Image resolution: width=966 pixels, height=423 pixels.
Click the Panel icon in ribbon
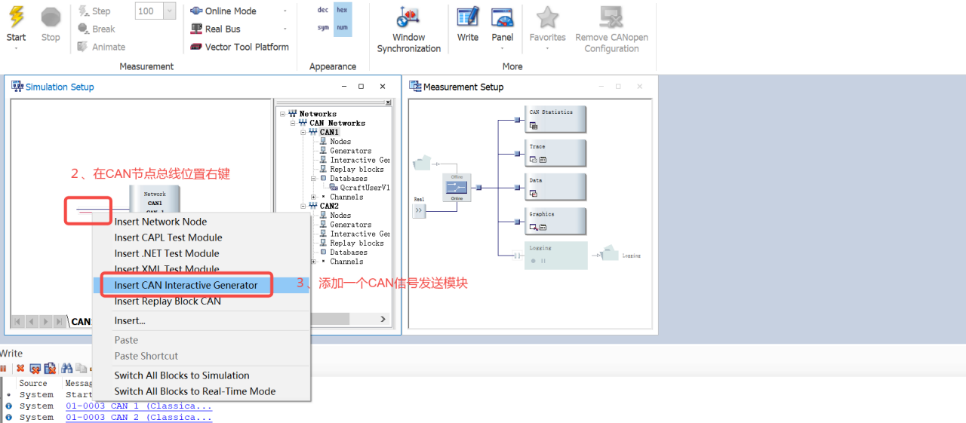point(502,17)
